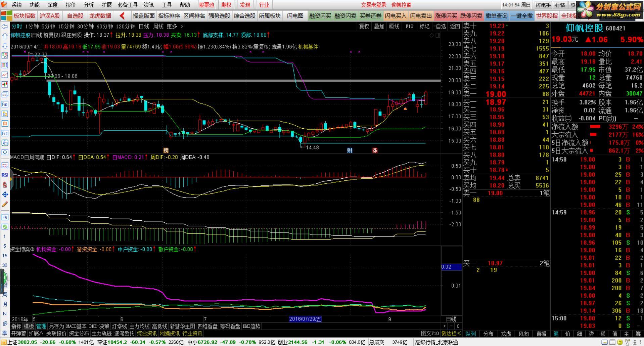Switch to the 分布 tab
Viewport: 644px width, 346px height.
pos(488,334)
